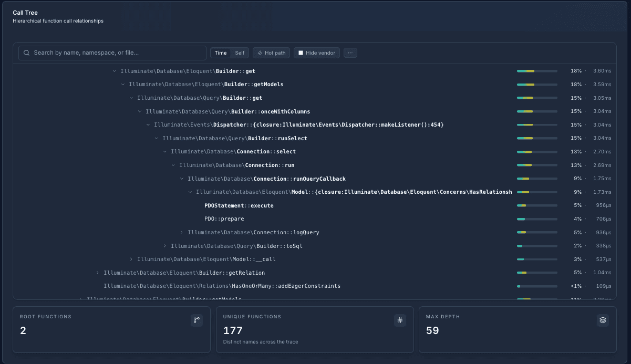Select the PDOStatement::execute function
Viewport: 631px width, 364px height.
[239, 206]
